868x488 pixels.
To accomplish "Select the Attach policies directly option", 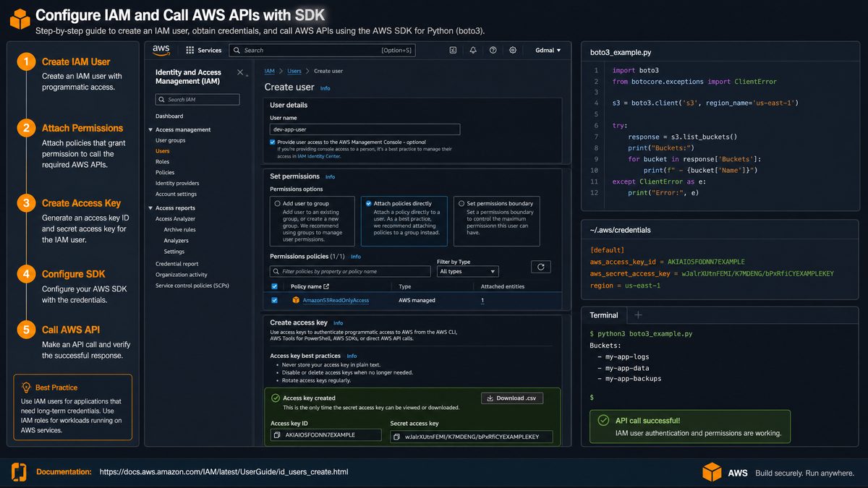I will pos(369,204).
